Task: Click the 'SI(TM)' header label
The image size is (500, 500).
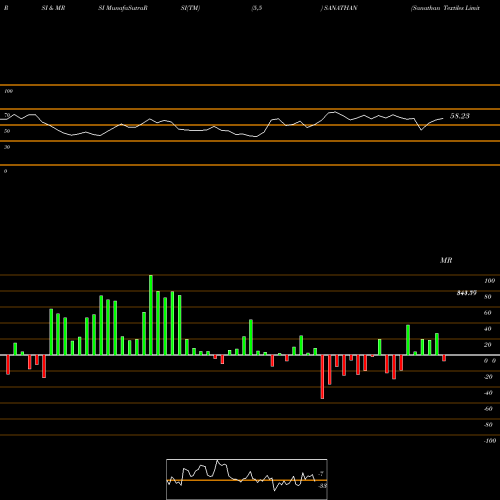Action: coord(190,8)
